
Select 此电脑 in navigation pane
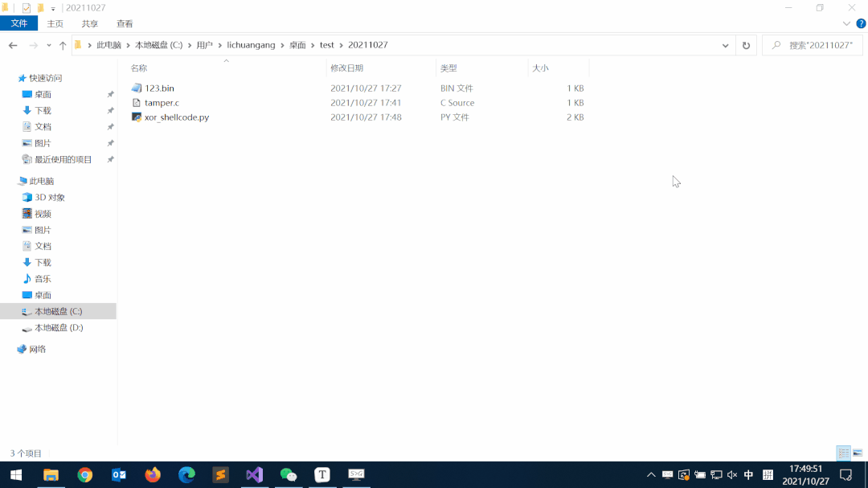(x=42, y=181)
